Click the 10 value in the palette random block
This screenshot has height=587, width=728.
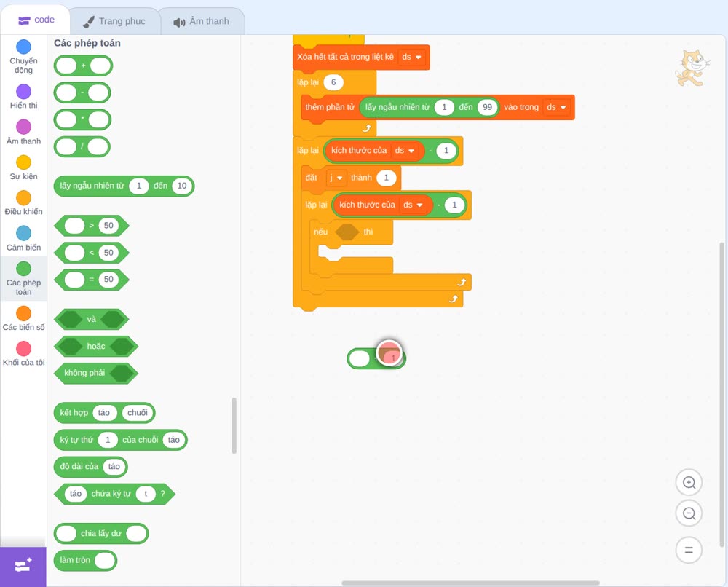coord(182,186)
